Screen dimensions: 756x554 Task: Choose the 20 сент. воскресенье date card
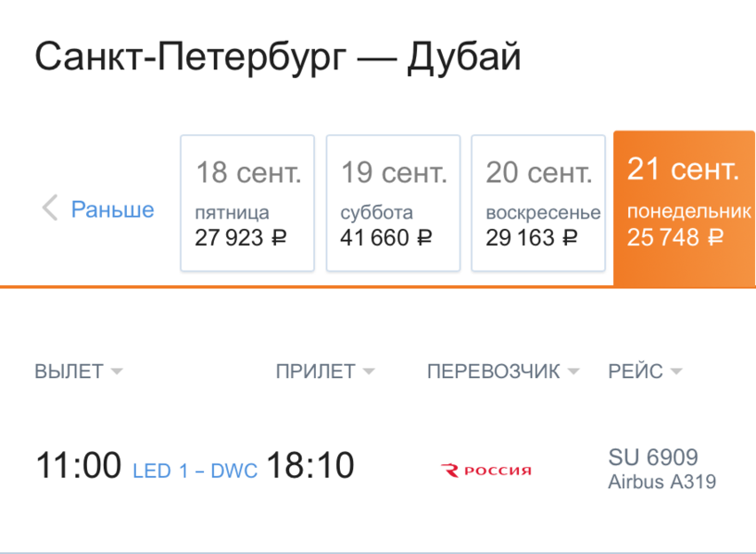[x=538, y=203]
